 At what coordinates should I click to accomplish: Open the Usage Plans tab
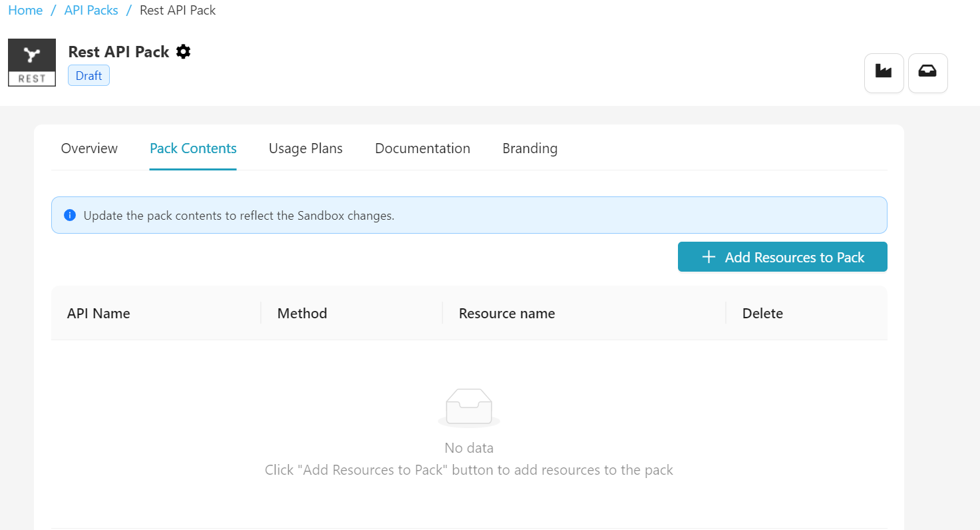click(x=305, y=148)
